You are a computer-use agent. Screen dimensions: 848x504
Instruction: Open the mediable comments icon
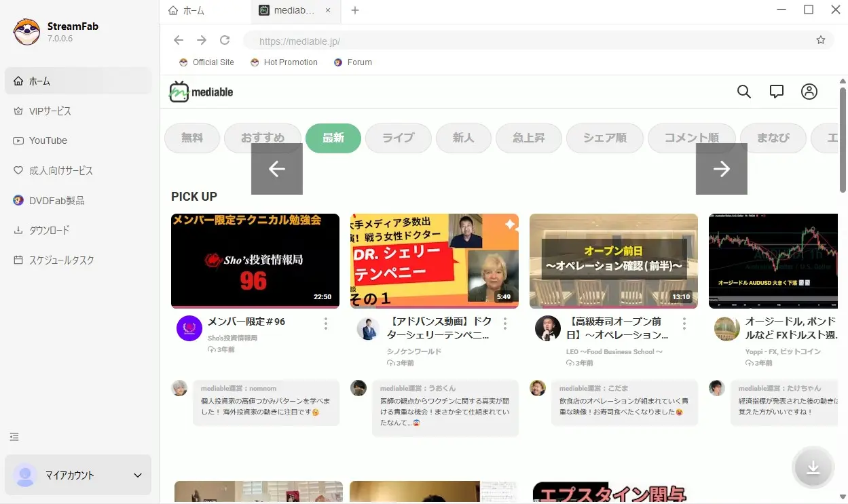coord(777,92)
